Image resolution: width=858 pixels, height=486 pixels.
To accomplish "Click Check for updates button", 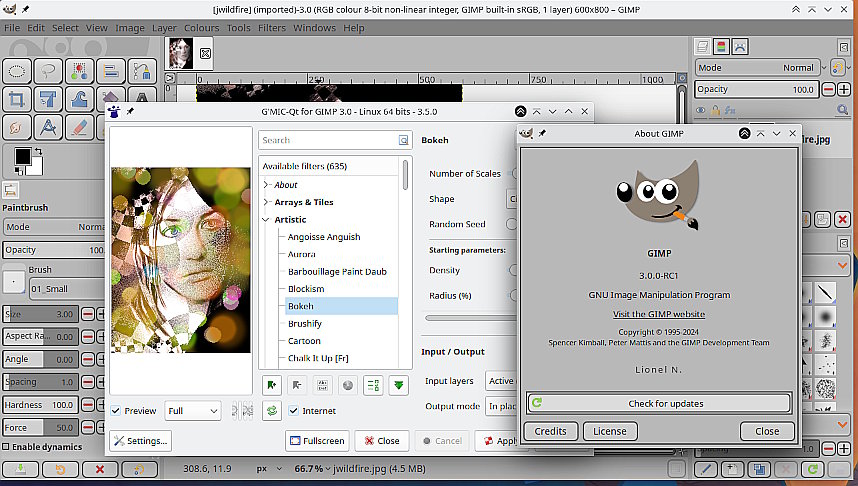I will point(659,403).
